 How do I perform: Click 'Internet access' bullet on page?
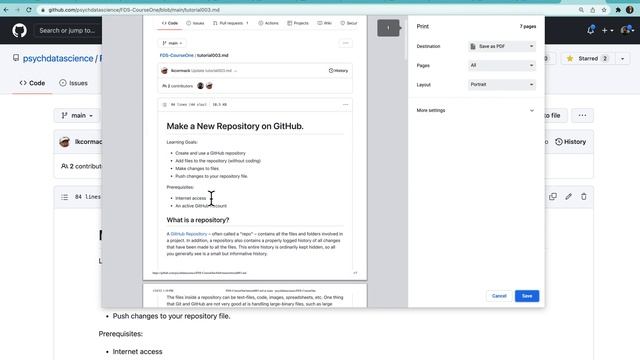pyautogui.click(x=137, y=352)
